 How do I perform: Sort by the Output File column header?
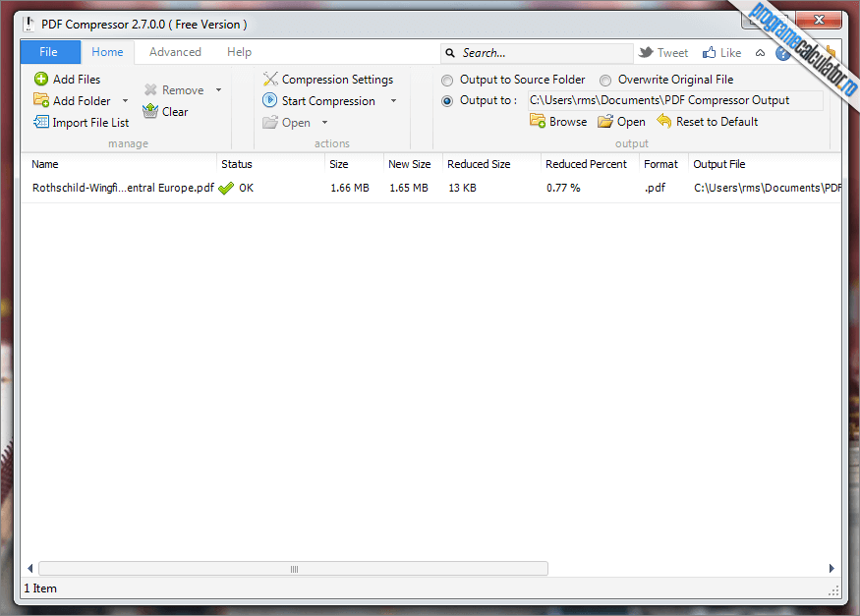click(765, 164)
